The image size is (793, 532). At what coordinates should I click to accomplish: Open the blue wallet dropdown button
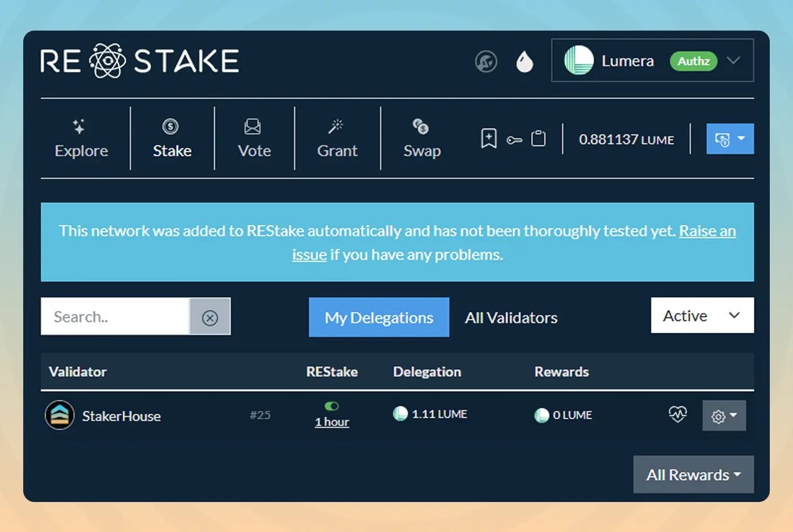730,139
